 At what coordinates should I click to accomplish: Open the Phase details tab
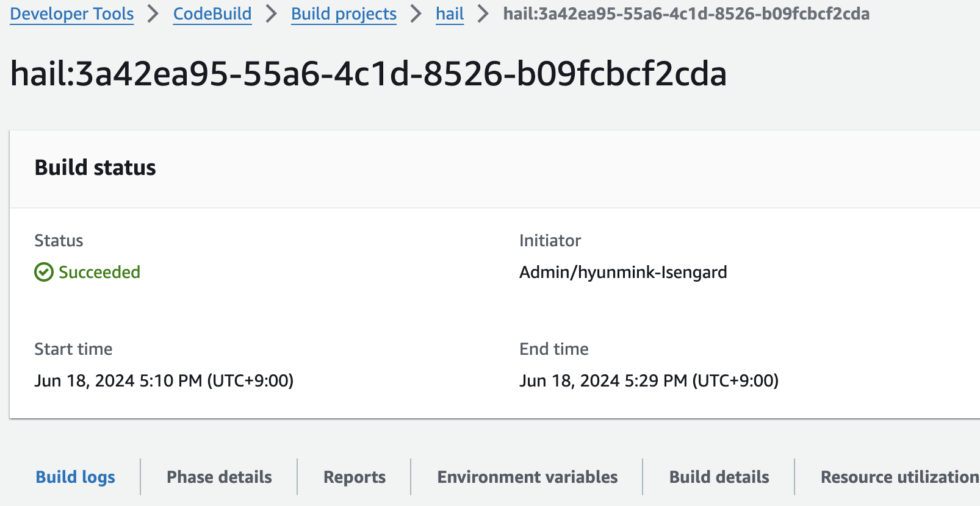coord(219,477)
